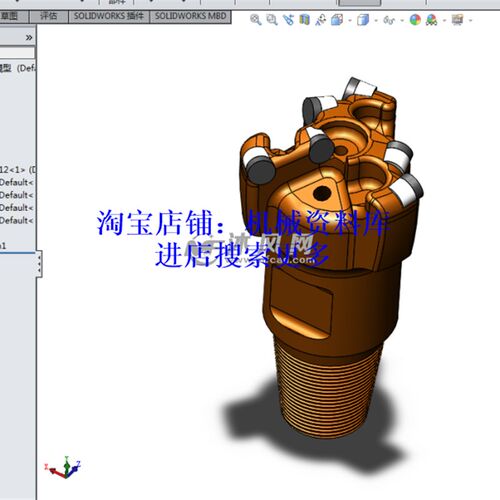
Task: Click the Hide/Show Items glasses icon
Action: (389, 20)
